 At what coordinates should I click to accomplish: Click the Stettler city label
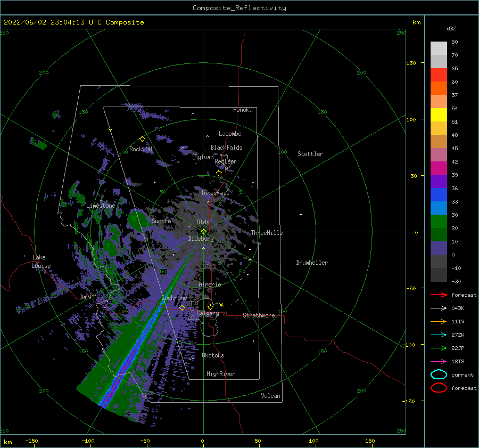310,154
